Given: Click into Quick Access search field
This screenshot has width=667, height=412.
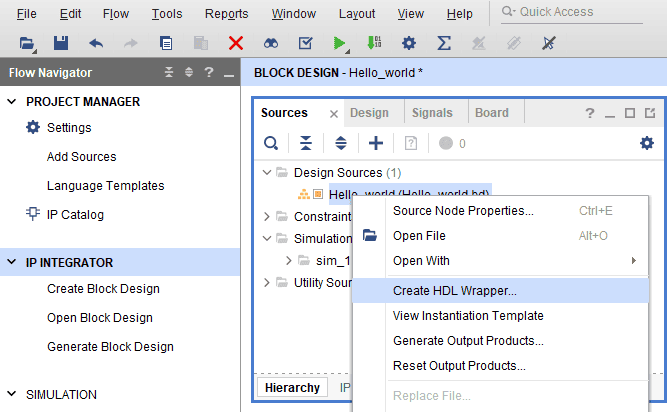Looking at the screenshot, I should point(585,12).
